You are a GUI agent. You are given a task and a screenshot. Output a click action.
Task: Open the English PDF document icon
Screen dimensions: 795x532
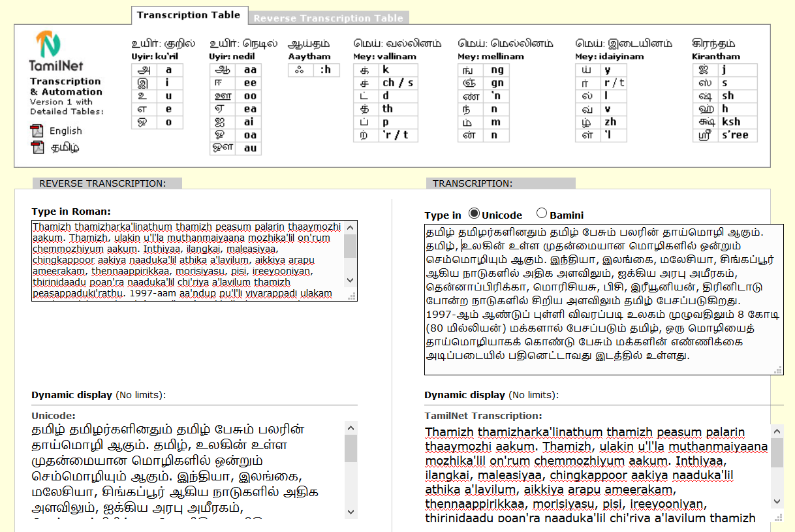(36, 131)
